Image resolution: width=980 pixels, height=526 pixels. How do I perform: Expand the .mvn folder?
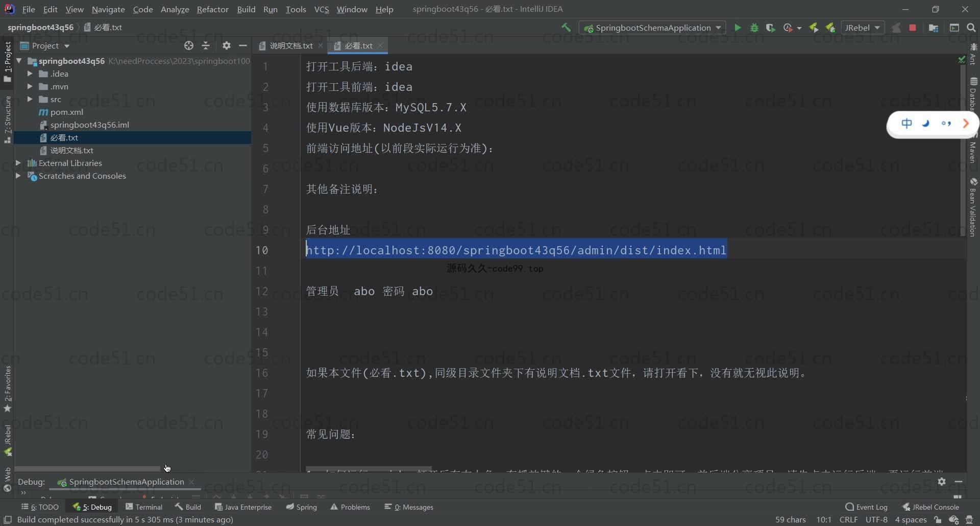tap(30, 86)
